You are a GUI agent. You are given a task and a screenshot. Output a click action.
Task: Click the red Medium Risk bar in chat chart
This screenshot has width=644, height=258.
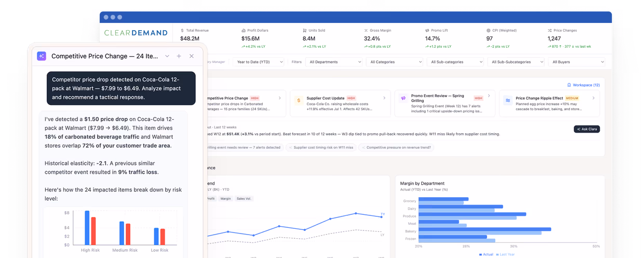pyautogui.click(x=128, y=235)
